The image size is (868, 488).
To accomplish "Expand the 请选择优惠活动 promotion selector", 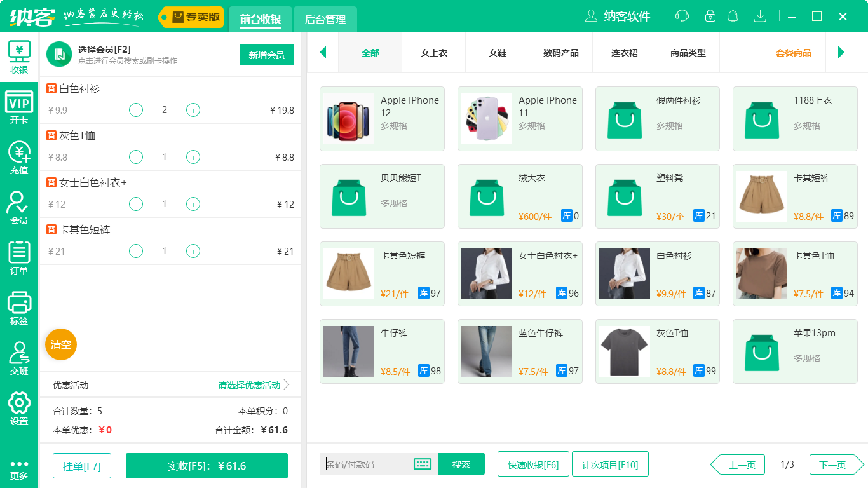I will tap(254, 385).
